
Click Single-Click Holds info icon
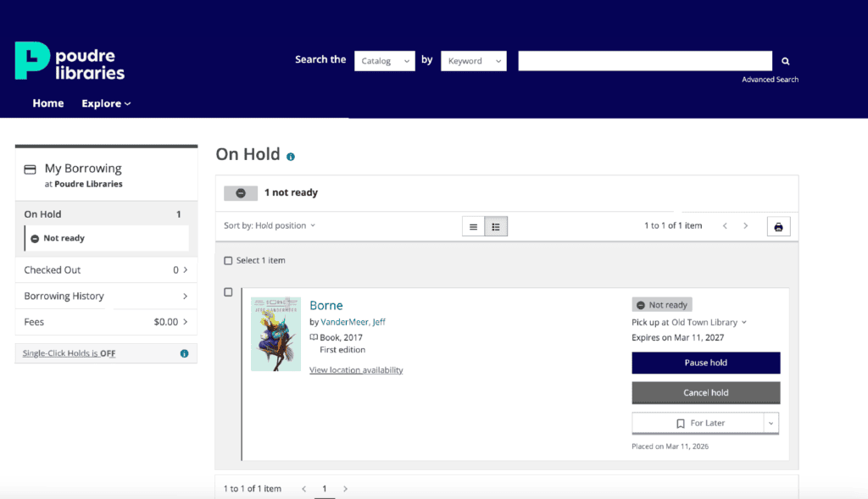tap(184, 353)
